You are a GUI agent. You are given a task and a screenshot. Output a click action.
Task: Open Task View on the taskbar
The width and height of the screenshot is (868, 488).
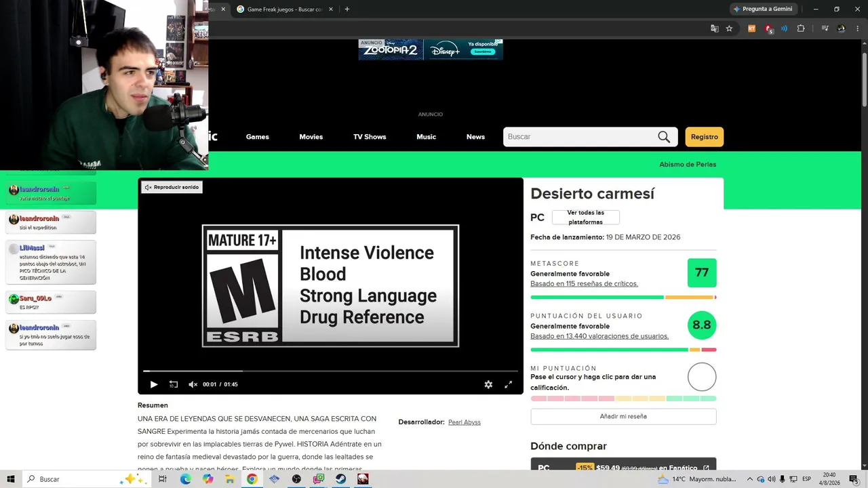163,479
